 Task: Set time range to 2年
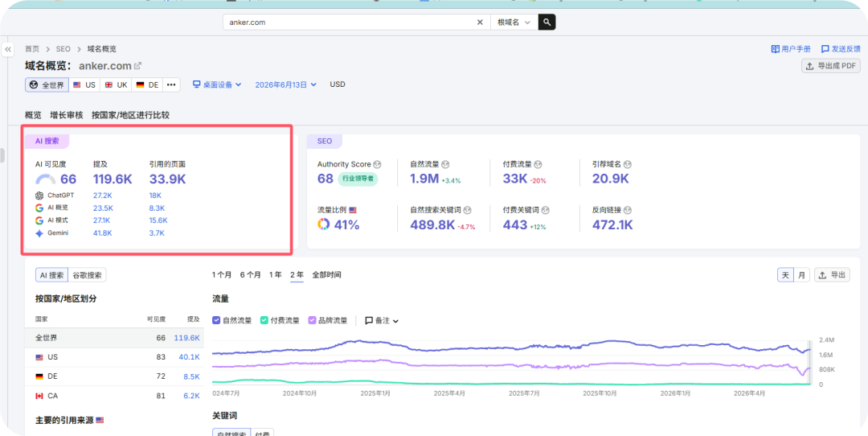click(297, 275)
